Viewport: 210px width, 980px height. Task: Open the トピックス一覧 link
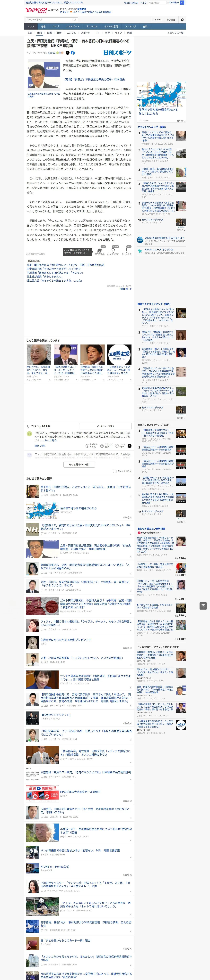pyautogui.click(x=175, y=33)
